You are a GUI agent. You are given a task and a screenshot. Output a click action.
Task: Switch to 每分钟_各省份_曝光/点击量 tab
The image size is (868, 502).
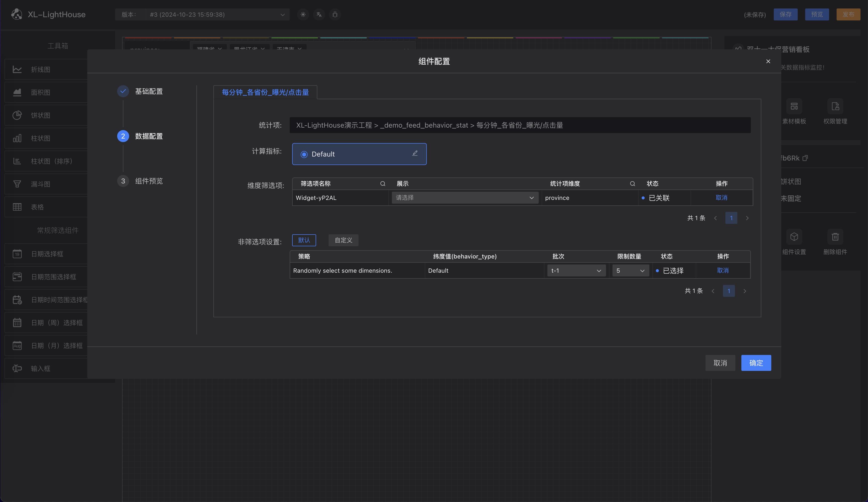(265, 92)
